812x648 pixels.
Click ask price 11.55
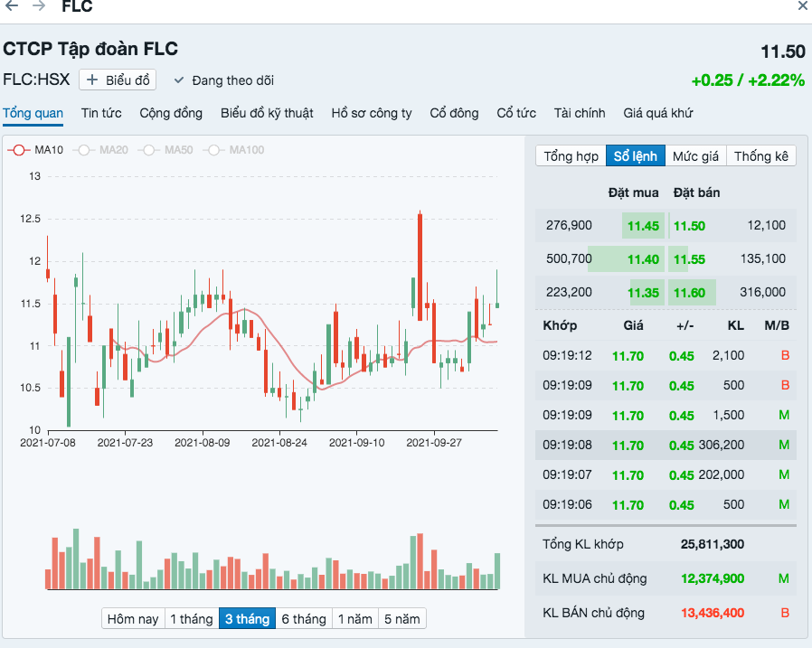click(689, 259)
